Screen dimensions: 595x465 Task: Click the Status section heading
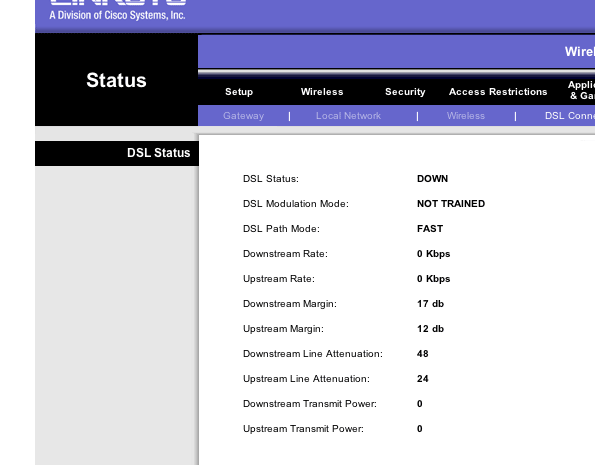pos(116,80)
